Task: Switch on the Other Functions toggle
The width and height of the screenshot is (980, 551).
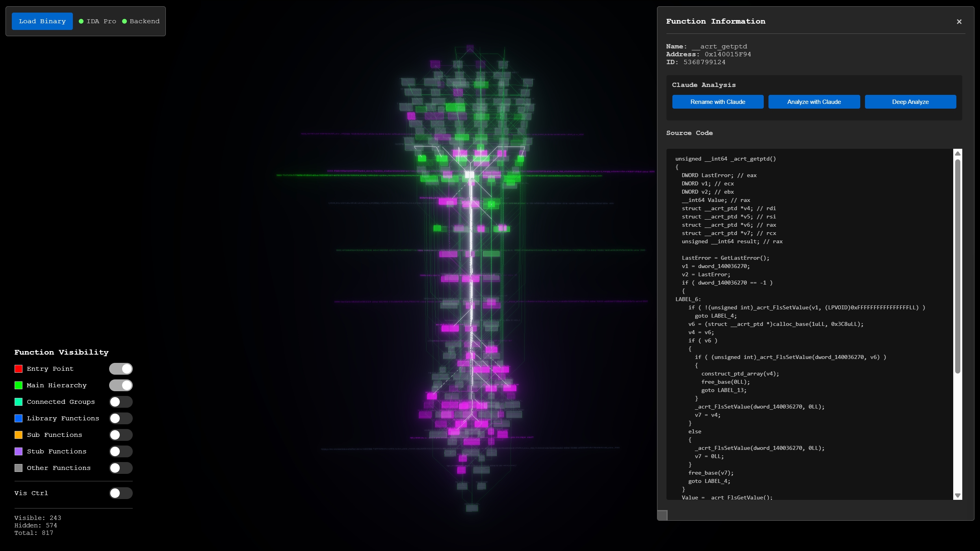Action: (121, 468)
